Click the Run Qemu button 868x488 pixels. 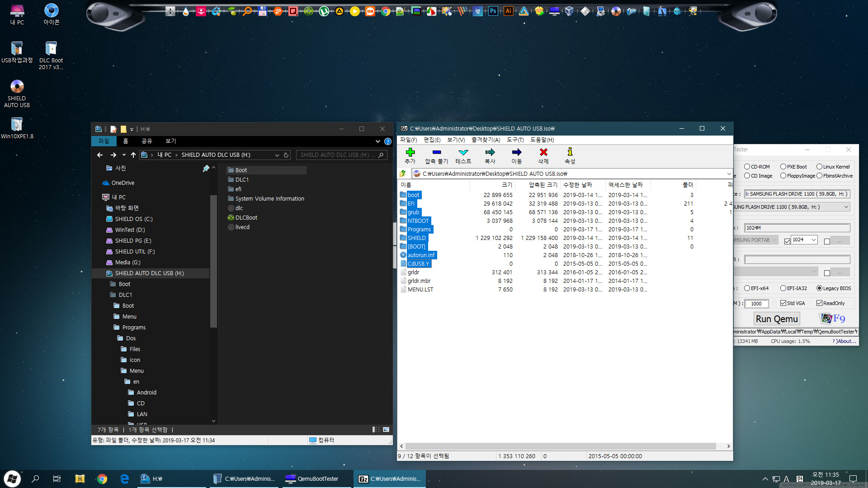[x=777, y=319]
